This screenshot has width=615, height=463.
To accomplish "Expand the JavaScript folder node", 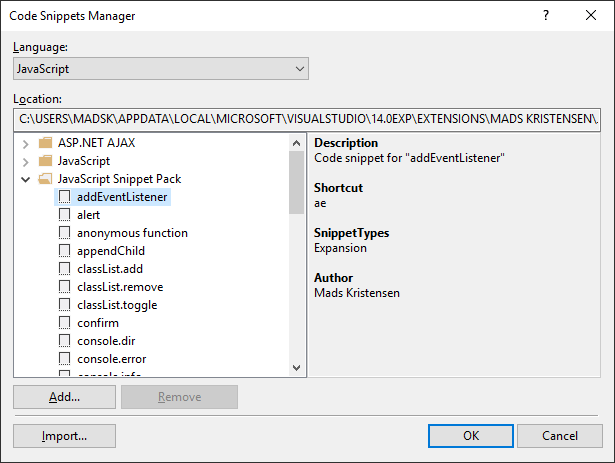I will point(25,161).
